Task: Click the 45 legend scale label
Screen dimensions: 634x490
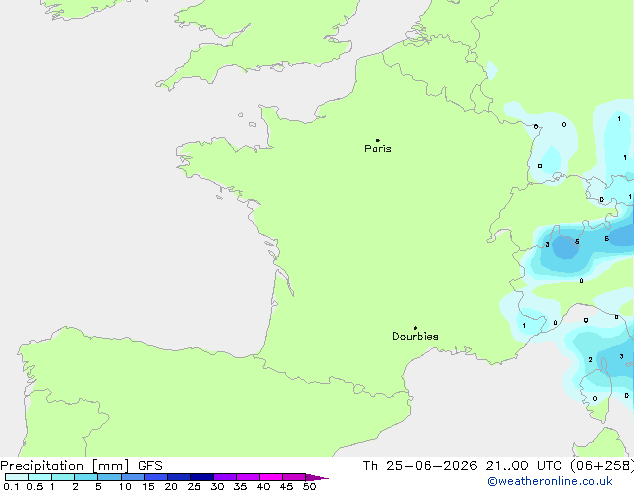Action: (x=286, y=486)
